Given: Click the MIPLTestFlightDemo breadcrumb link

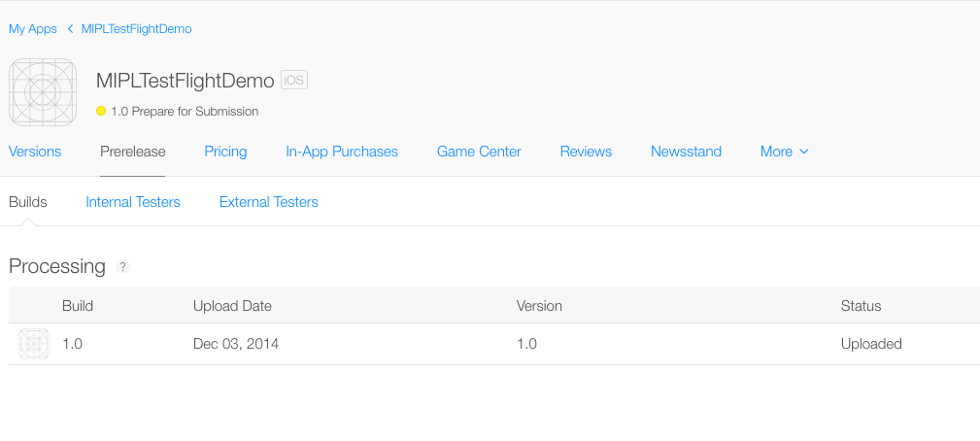Looking at the screenshot, I should pos(136,29).
